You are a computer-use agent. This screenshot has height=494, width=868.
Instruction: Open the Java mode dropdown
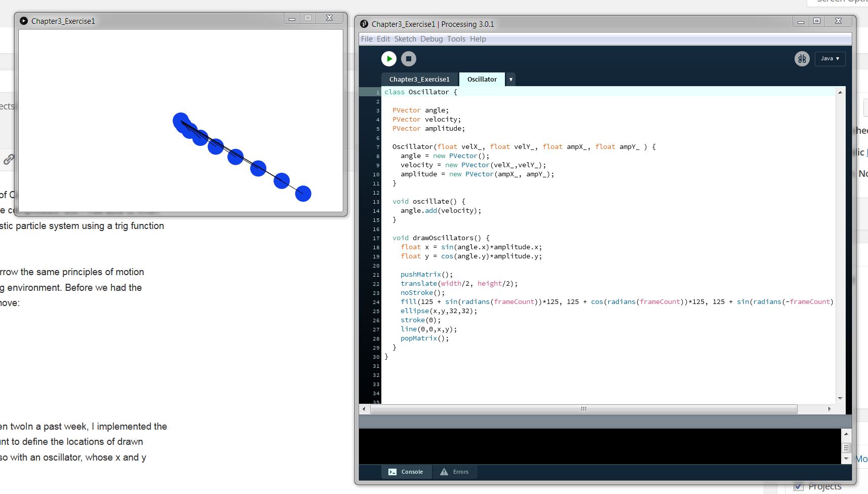click(x=830, y=59)
